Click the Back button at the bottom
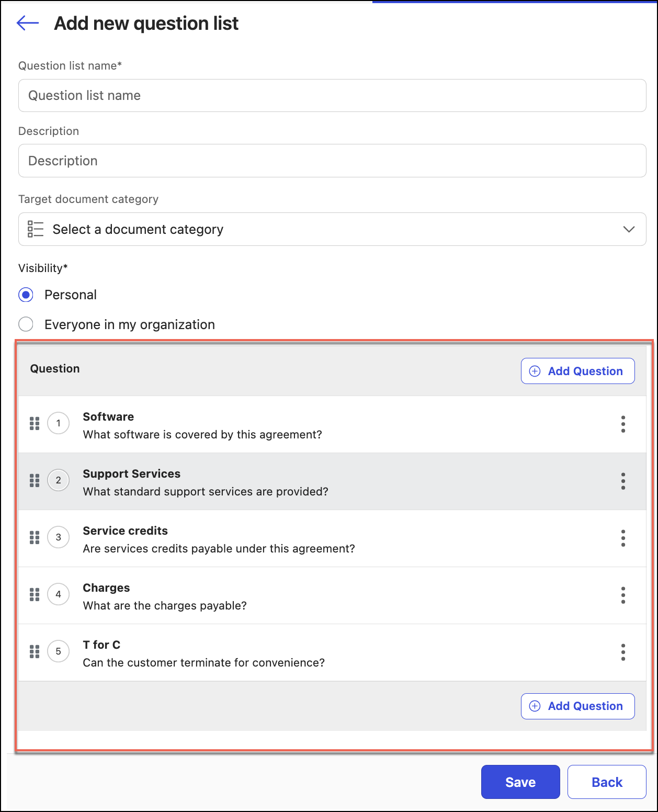 [607, 782]
